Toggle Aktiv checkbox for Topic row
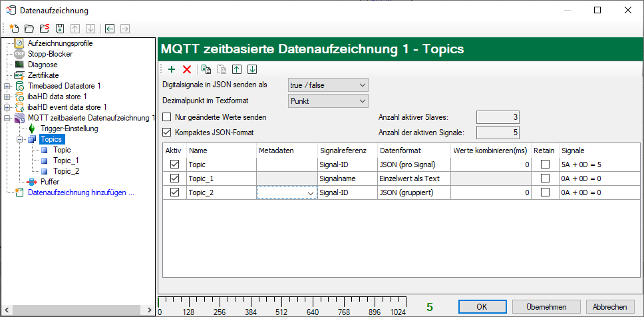This screenshot has width=644, height=317. coord(174,164)
